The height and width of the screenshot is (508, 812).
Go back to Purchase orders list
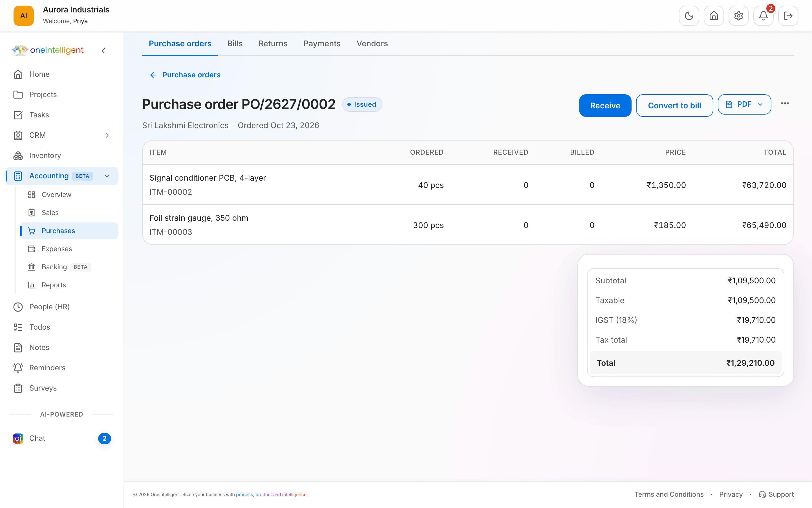click(x=185, y=75)
